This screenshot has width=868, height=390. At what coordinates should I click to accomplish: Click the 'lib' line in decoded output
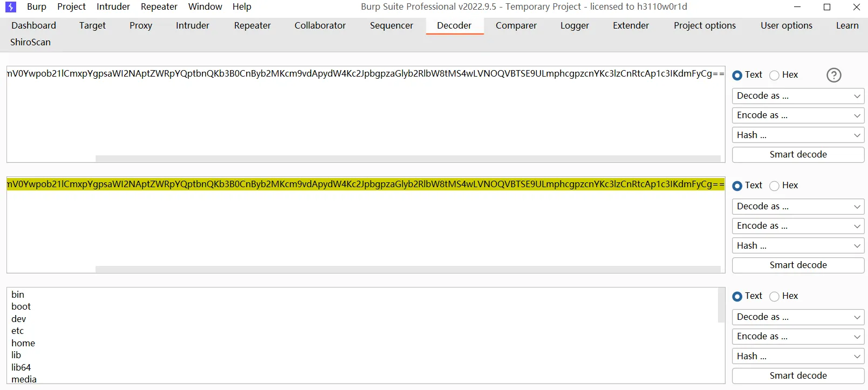click(16, 355)
